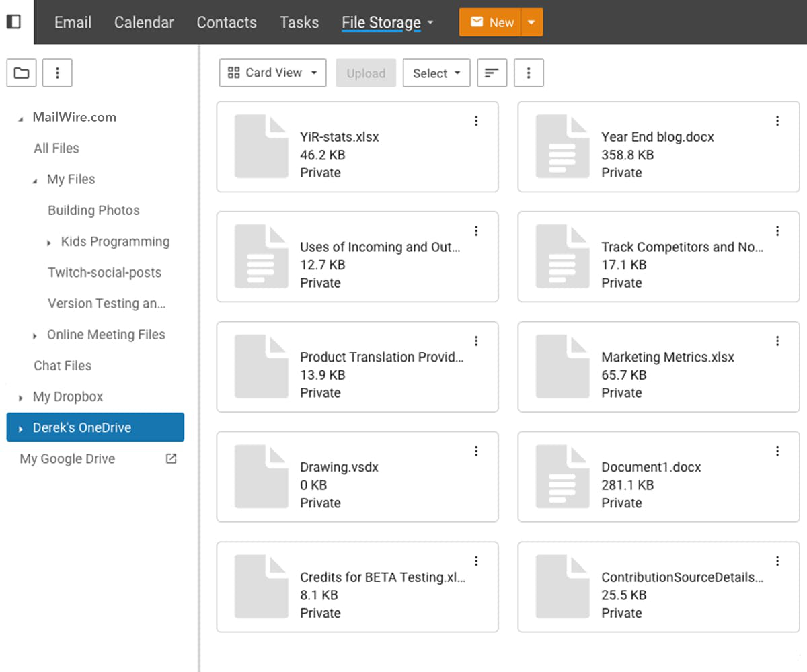Open options on Drawing.vsdx
Image resolution: width=807 pixels, height=672 pixels.
(x=476, y=451)
